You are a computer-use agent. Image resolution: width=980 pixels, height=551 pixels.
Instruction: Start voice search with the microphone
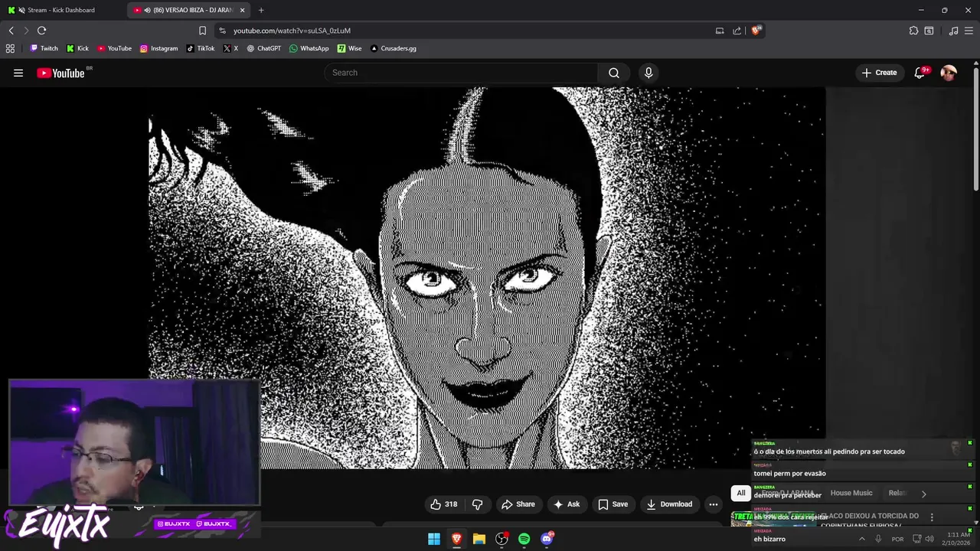(648, 73)
